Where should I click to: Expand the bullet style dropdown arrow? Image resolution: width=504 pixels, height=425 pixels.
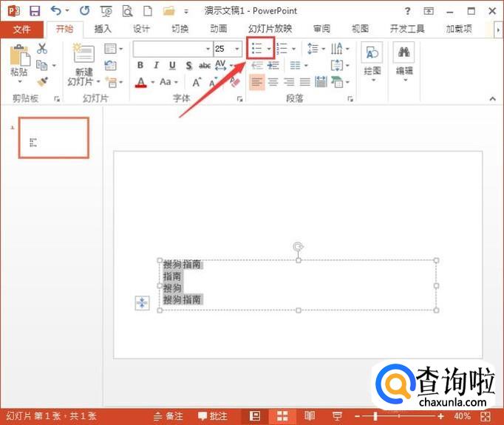(x=269, y=49)
